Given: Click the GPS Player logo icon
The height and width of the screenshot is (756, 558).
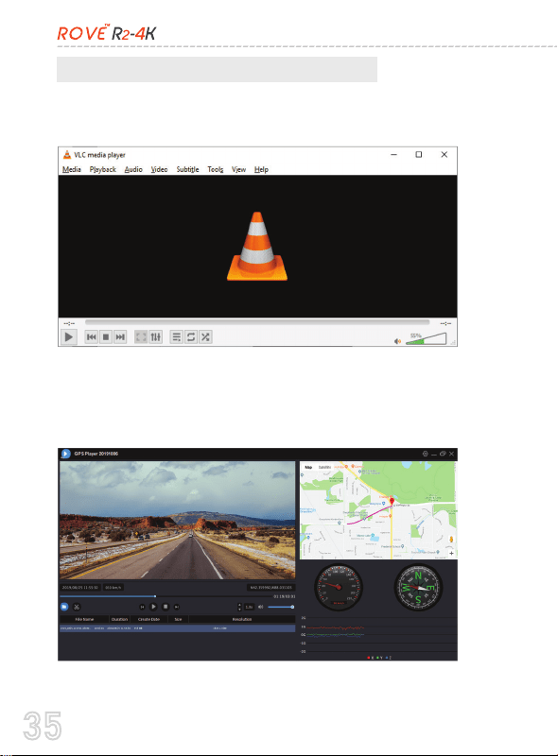Looking at the screenshot, I should click(x=65, y=454).
